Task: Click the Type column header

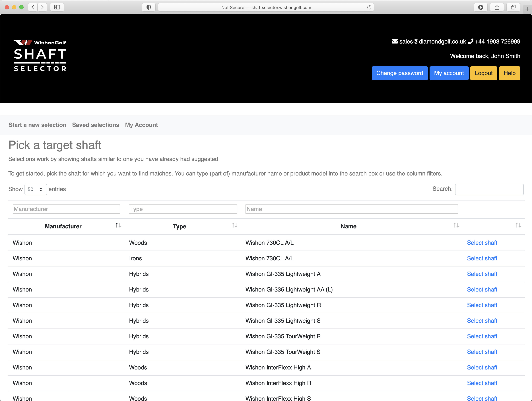Action: (179, 226)
